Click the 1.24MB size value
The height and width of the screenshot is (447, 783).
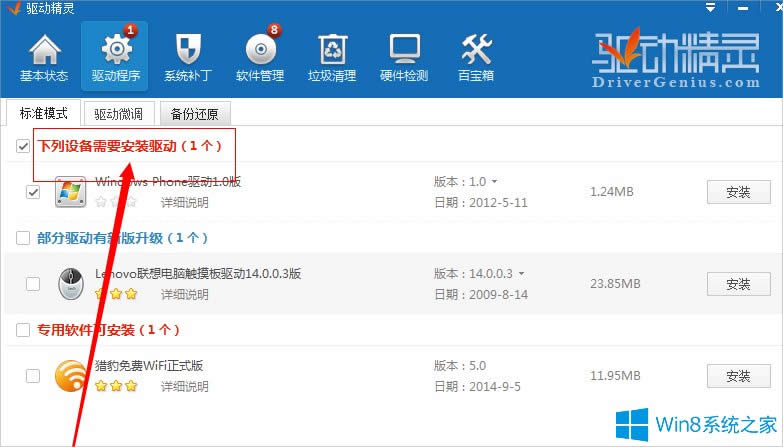click(x=612, y=192)
